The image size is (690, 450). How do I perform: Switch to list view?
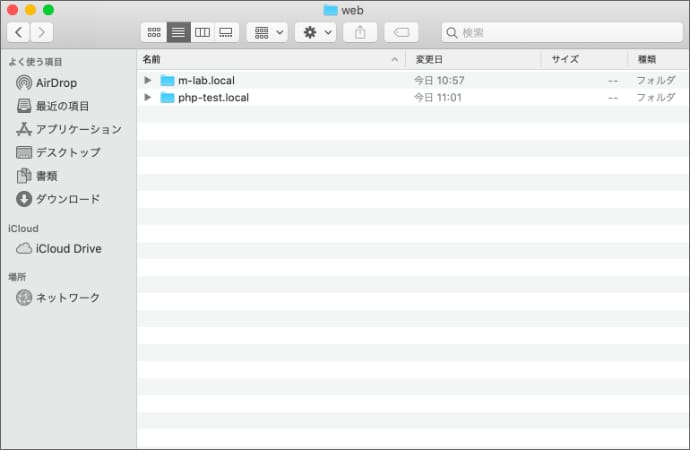(178, 33)
